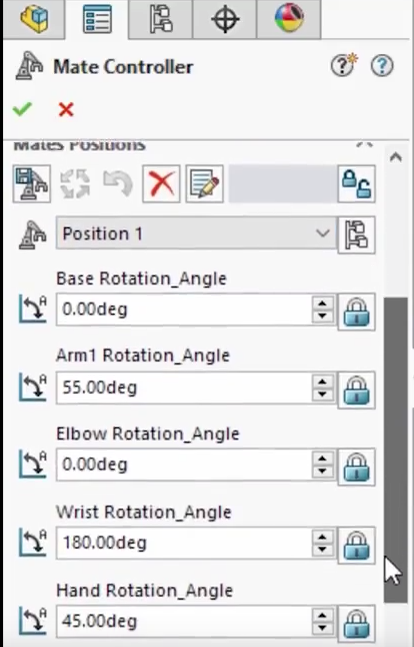
Task: Confirm Mate Controller with green checkmark
Action: point(22,109)
